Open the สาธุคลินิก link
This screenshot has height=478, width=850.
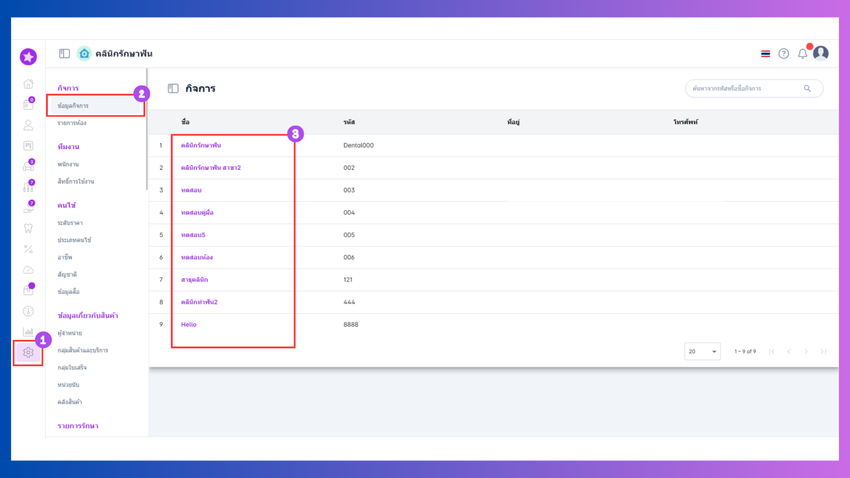tap(194, 280)
